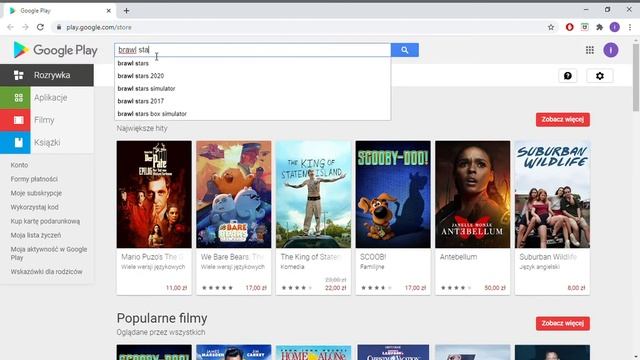This screenshot has width=640, height=360.
Task: Open the Konto link
Action: click(x=19, y=165)
